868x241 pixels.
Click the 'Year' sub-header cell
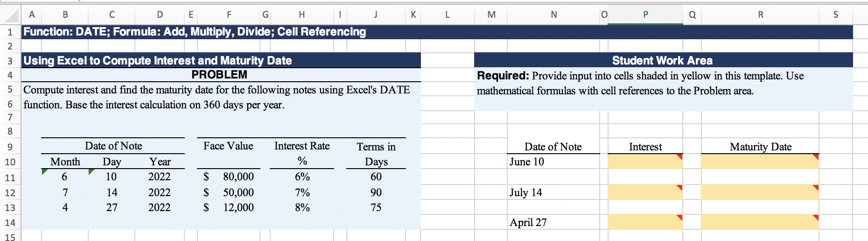pos(160,162)
